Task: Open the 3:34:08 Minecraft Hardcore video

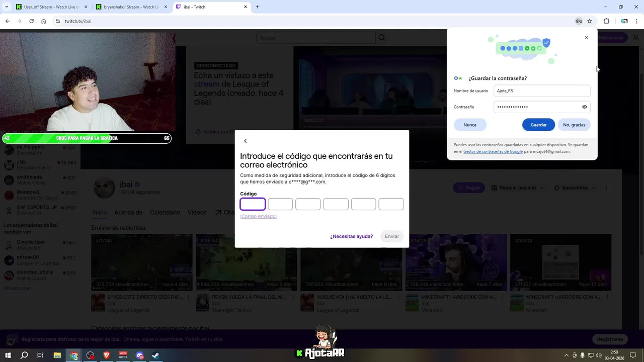Action: pyautogui.click(x=560, y=262)
